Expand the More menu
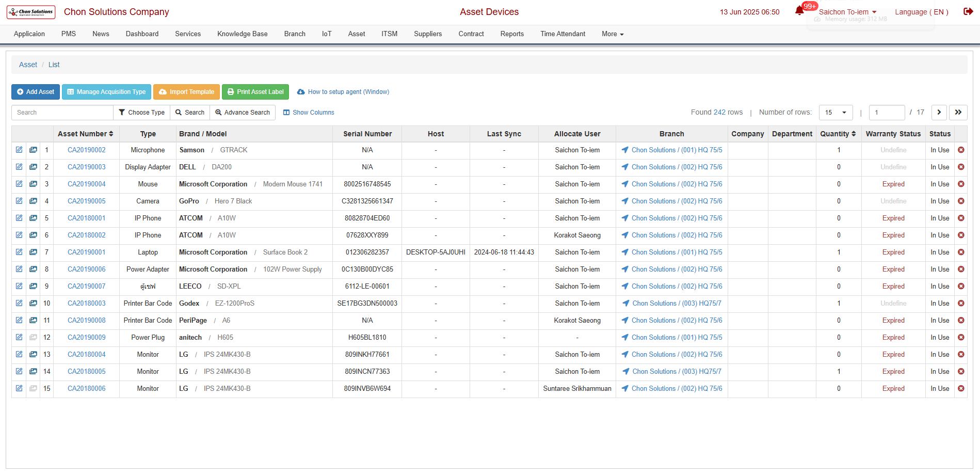The image size is (980, 475). (613, 34)
